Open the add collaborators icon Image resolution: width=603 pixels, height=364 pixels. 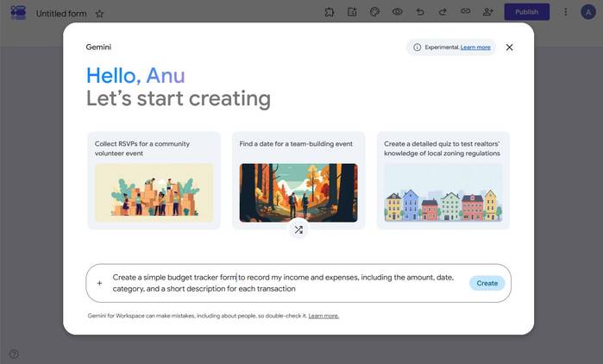(x=488, y=12)
